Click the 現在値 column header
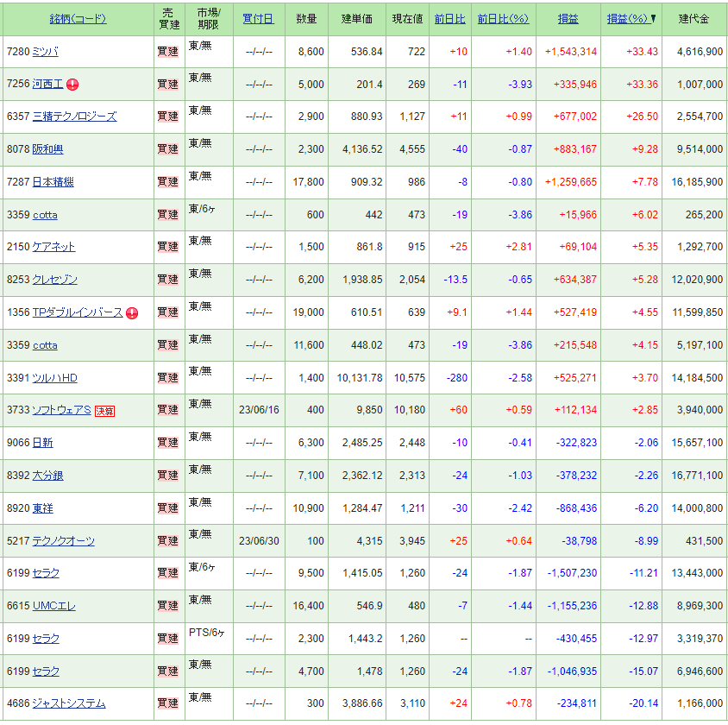The image size is (728, 725). pos(407,19)
